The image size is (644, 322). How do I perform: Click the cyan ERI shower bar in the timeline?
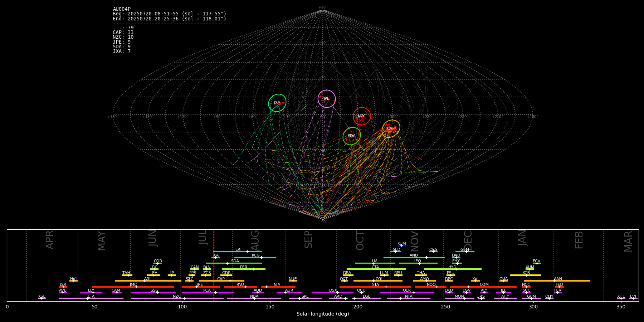click(238, 252)
